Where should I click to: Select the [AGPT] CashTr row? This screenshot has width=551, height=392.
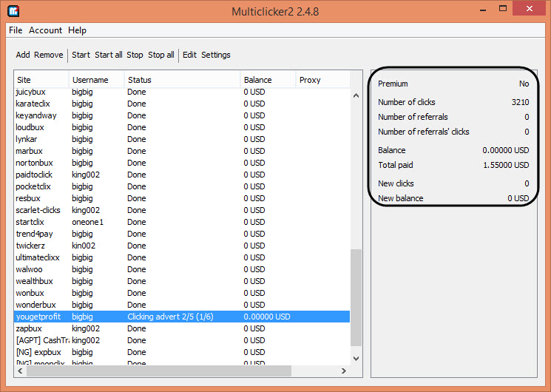(x=182, y=340)
